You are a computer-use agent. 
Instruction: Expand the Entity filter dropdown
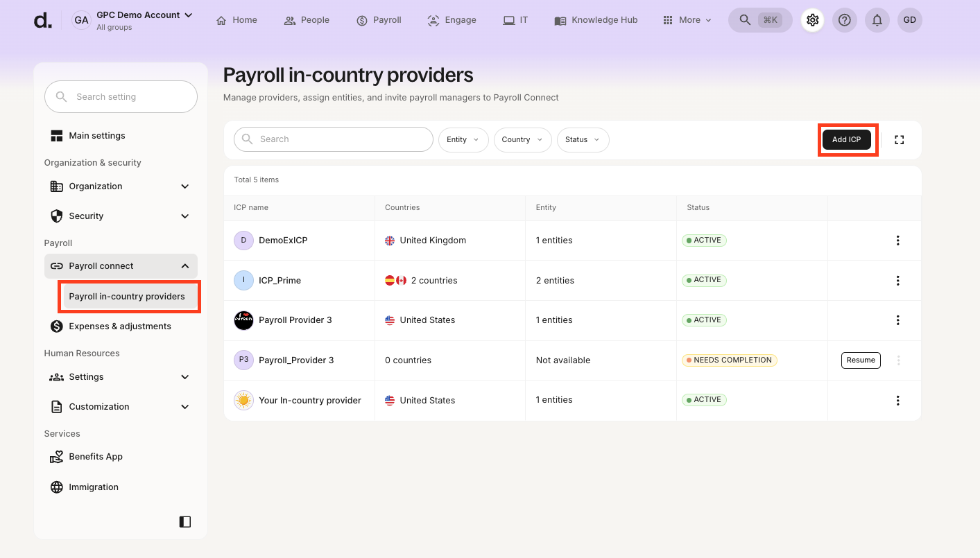coord(463,140)
